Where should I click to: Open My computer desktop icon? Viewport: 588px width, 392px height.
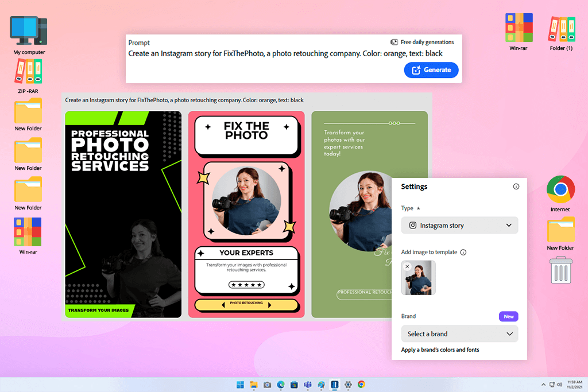pyautogui.click(x=29, y=35)
